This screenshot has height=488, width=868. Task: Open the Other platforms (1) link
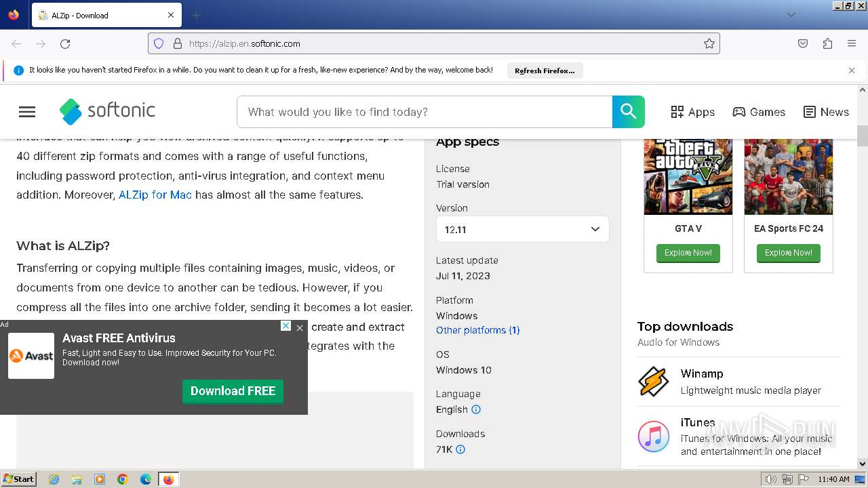coord(478,330)
